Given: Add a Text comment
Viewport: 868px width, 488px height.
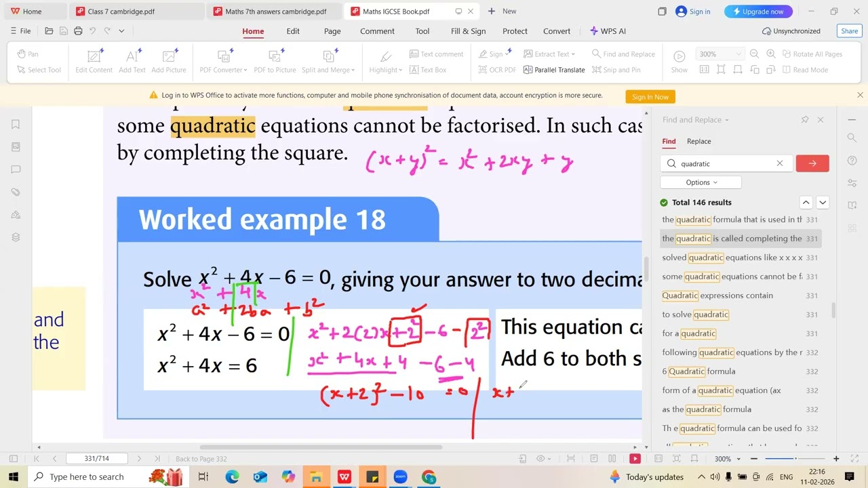Looking at the screenshot, I should coord(437,54).
